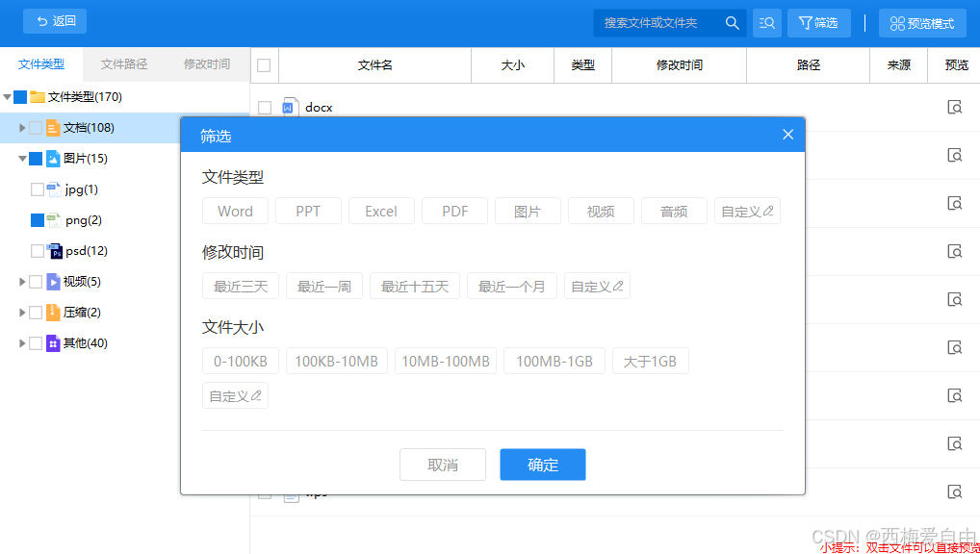Sort by the 大小 column header
This screenshot has height=554, width=980.
[x=512, y=65]
